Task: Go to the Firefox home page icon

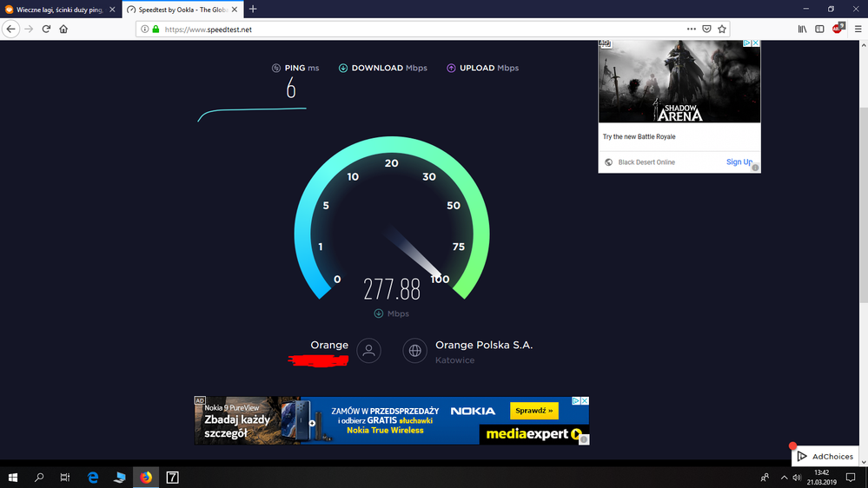Action: (x=63, y=29)
